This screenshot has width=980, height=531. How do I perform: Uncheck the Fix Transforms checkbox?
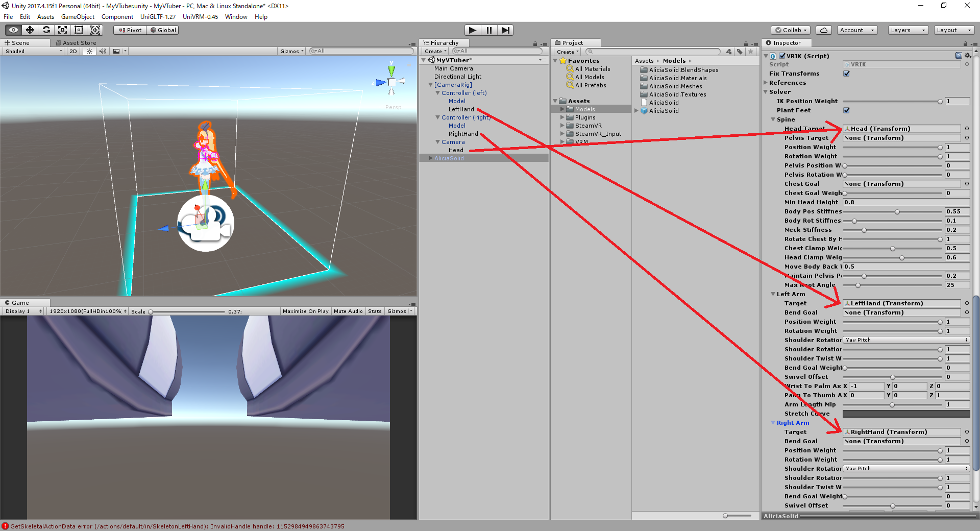coord(846,73)
